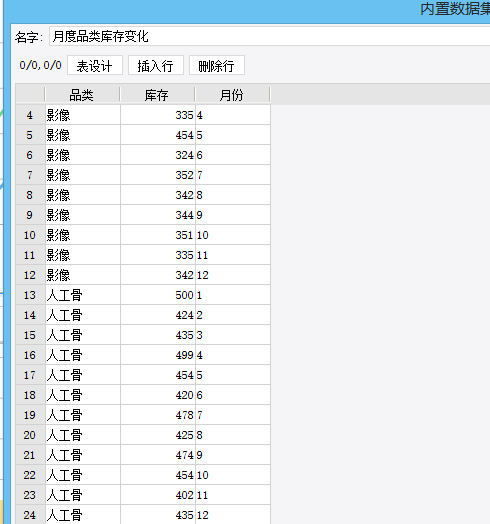Select row header 8
The height and width of the screenshot is (524, 490).
(30, 195)
